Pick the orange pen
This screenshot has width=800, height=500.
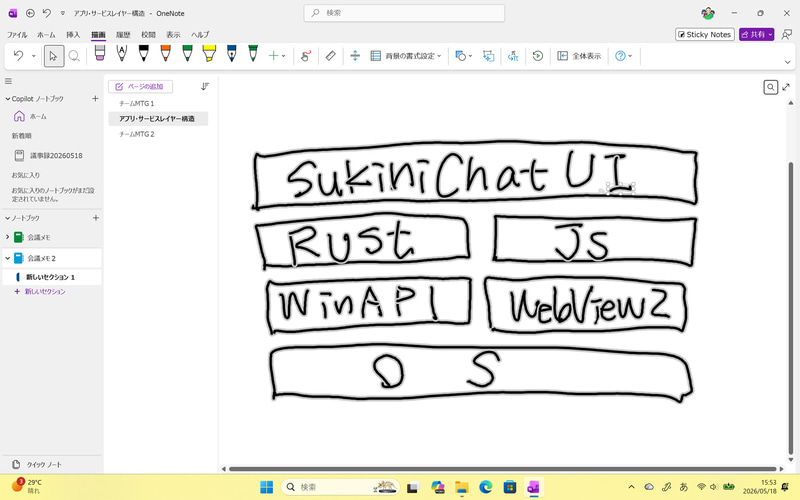165,53
